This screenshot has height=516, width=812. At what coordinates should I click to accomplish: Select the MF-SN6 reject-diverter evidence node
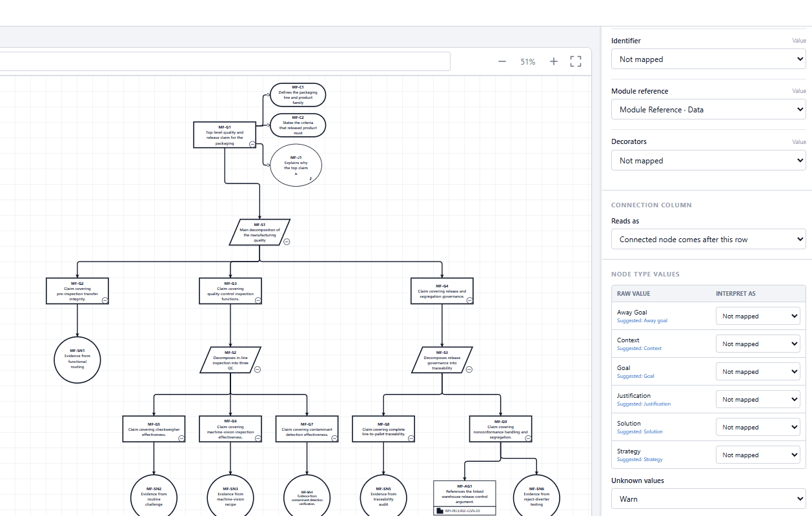pos(536,497)
